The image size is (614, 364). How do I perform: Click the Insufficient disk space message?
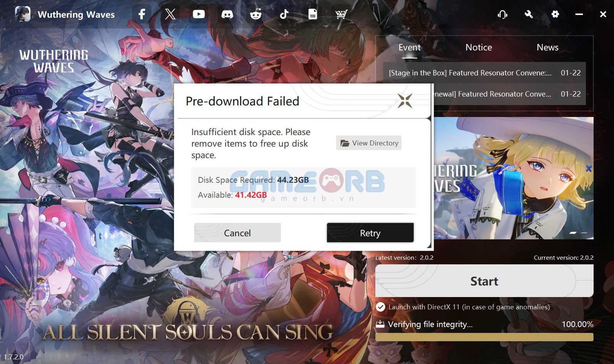[251, 144]
